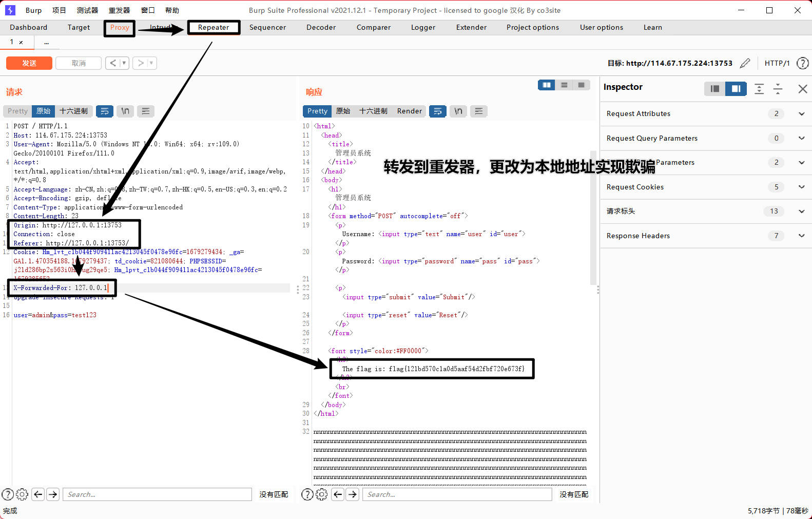Open request search settings gear
This screenshot has width=812, height=519.
click(22, 494)
